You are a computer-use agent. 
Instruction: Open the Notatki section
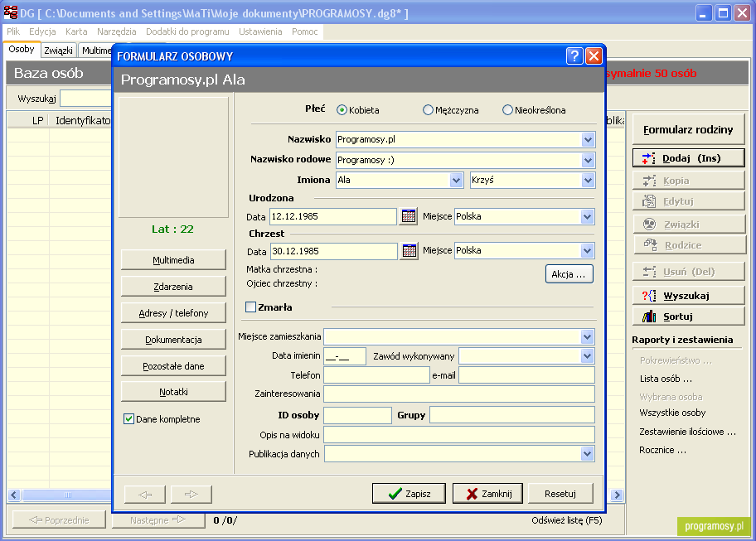tap(173, 392)
